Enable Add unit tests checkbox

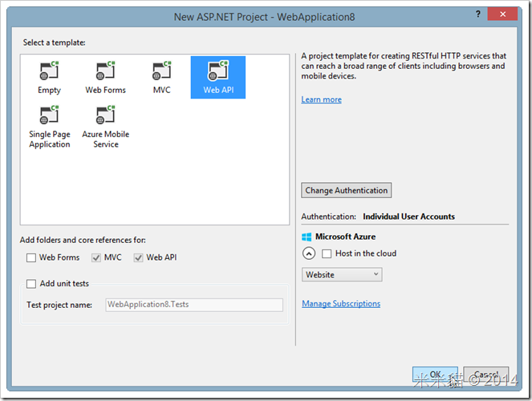point(31,284)
